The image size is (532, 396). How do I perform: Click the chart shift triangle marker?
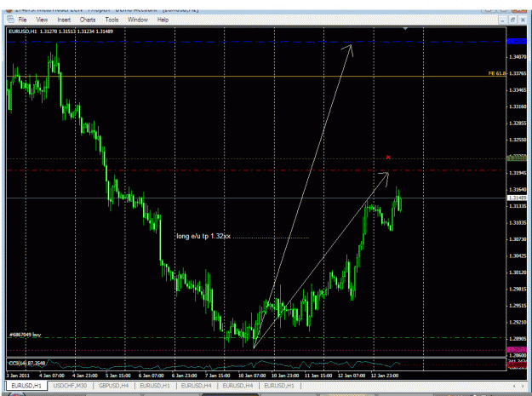coord(405,29)
